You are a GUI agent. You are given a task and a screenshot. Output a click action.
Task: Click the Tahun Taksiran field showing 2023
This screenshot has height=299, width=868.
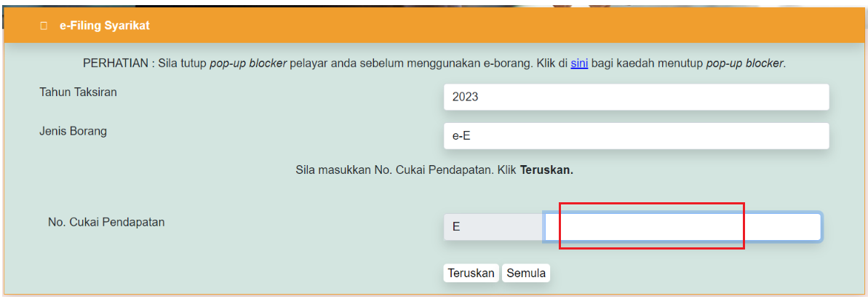pyautogui.click(x=636, y=97)
